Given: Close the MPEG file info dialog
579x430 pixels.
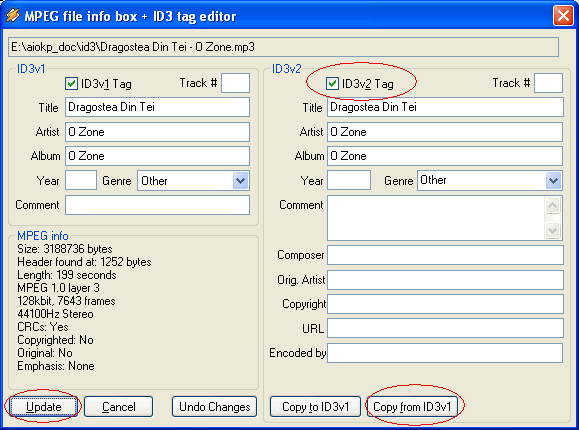Looking at the screenshot, I should [x=563, y=16].
